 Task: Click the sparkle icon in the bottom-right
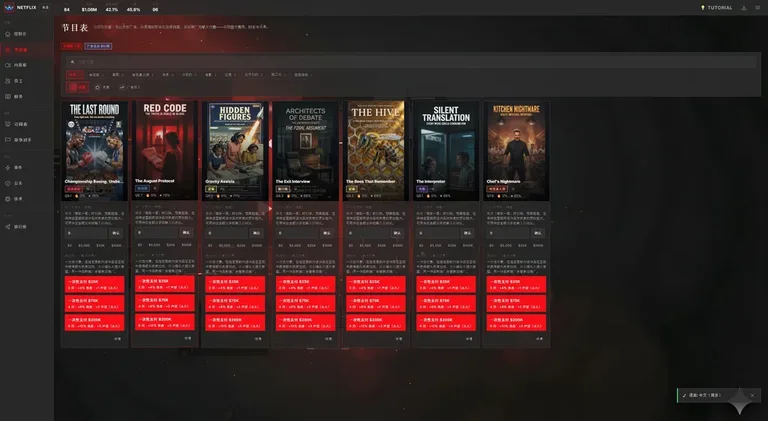[x=740, y=402]
